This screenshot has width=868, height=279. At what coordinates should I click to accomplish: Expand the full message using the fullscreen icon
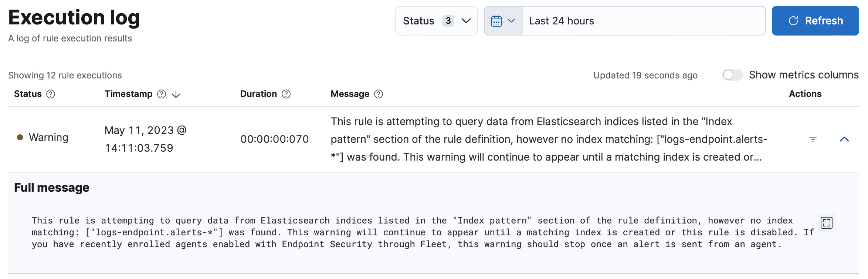(x=826, y=222)
